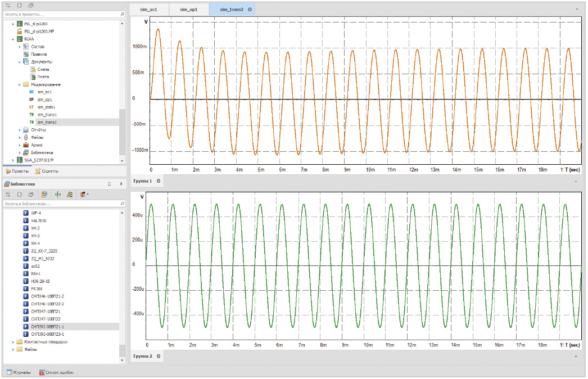Click refresh icon in the projects panel toolbar

[20, 5]
